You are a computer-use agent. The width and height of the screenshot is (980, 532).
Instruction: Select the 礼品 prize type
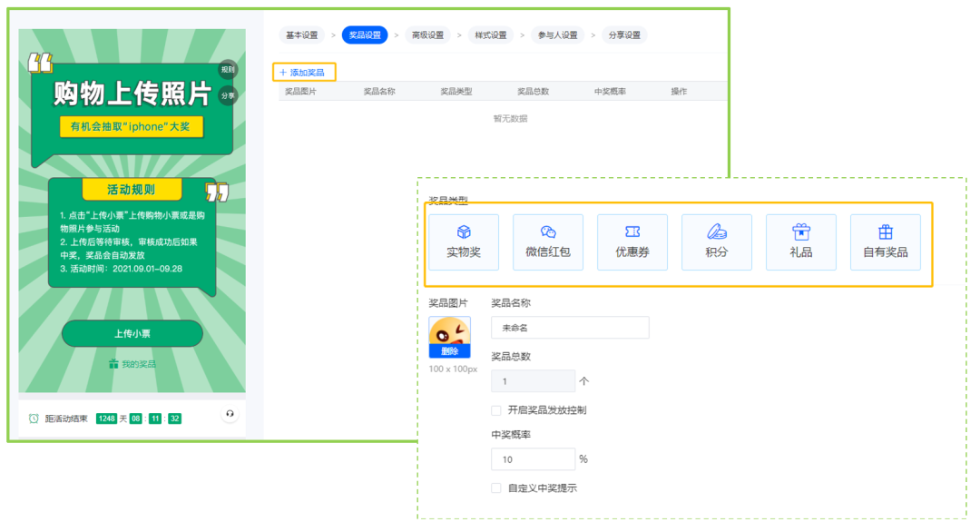click(x=801, y=241)
